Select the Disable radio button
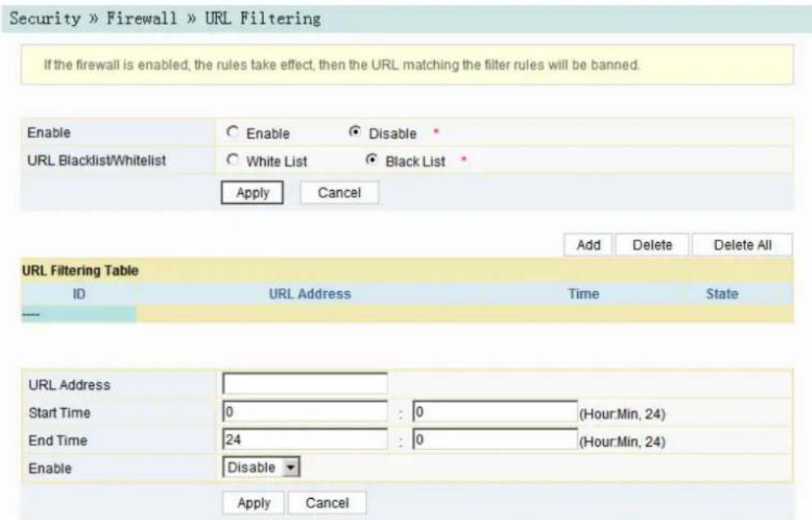Image resolution: width=812 pixels, height=520 pixels. coord(354,132)
